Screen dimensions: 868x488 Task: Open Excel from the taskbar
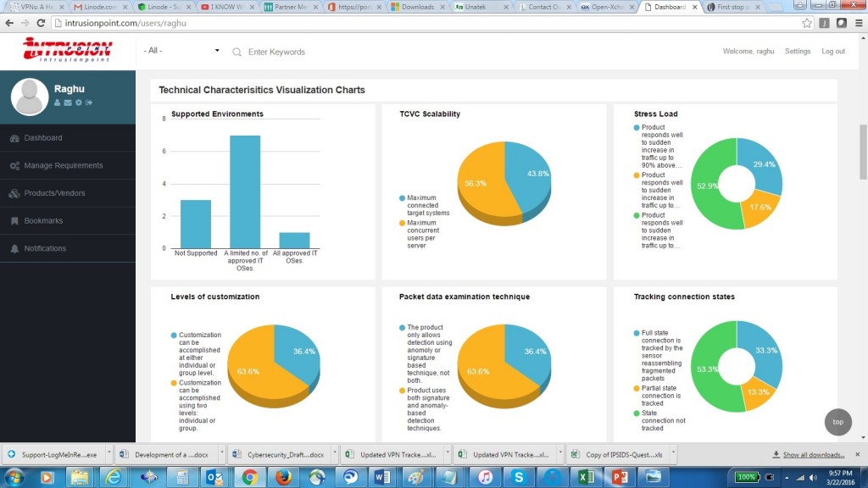click(x=585, y=477)
